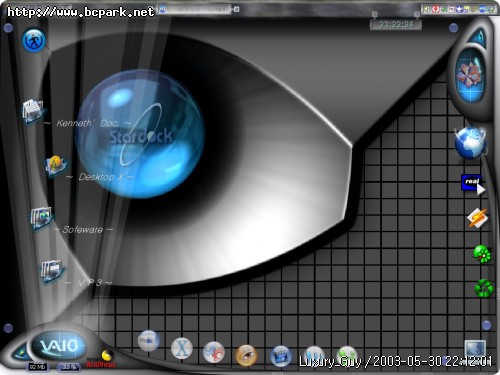Open the gears settings orb icon
Viewport: 500px width, 375px height.
tap(214, 352)
